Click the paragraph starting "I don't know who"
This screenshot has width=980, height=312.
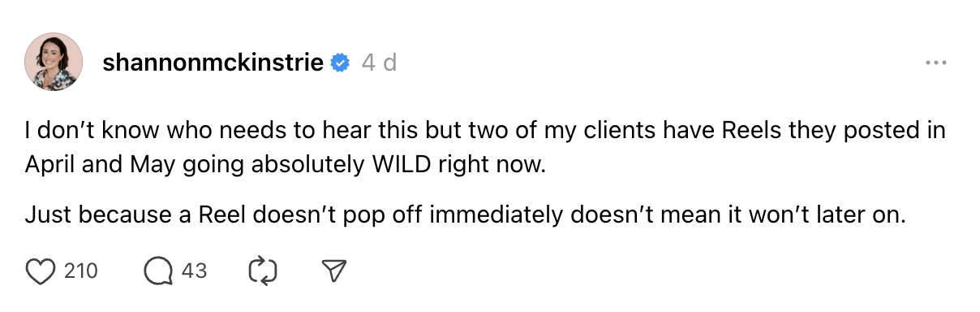click(x=485, y=149)
